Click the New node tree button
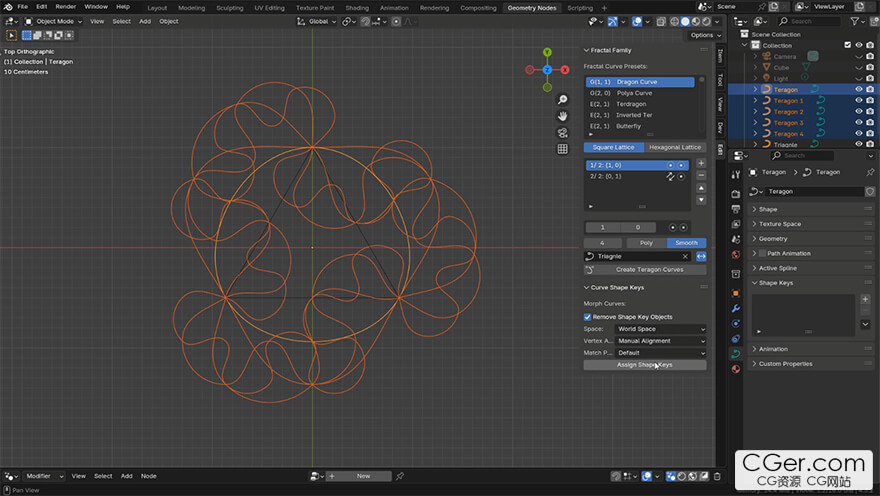This screenshot has width=880, height=496. pos(363,476)
